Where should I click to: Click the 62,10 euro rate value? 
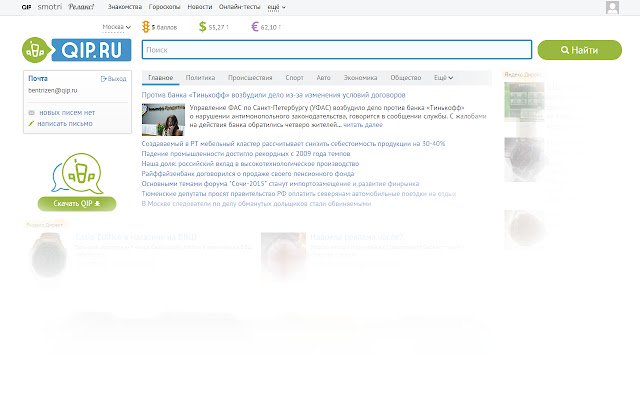coord(271,27)
